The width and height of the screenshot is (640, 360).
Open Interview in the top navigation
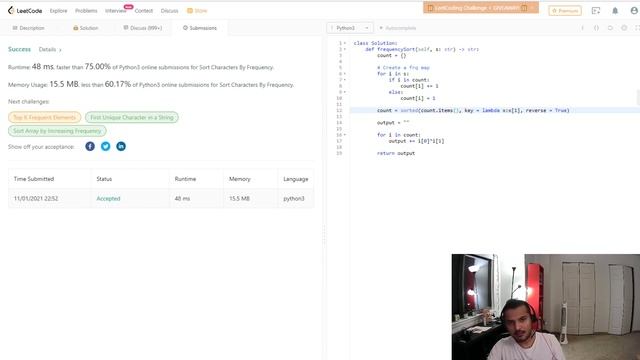coord(116,11)
